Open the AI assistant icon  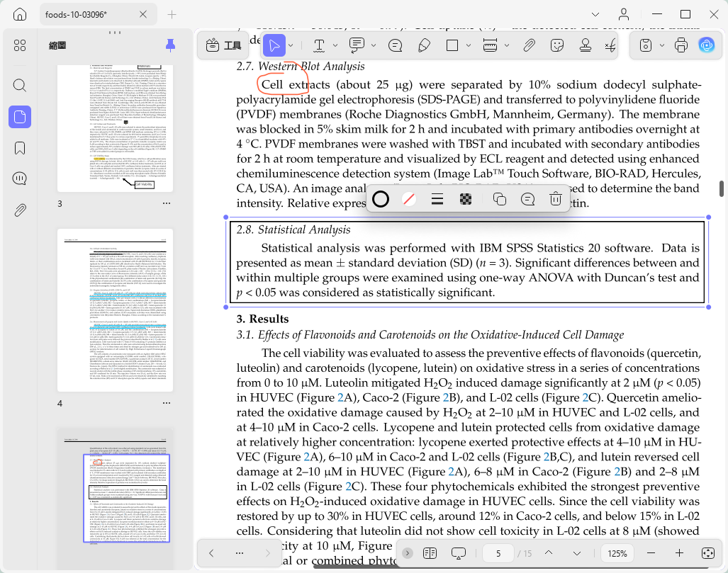coord(707,45)
